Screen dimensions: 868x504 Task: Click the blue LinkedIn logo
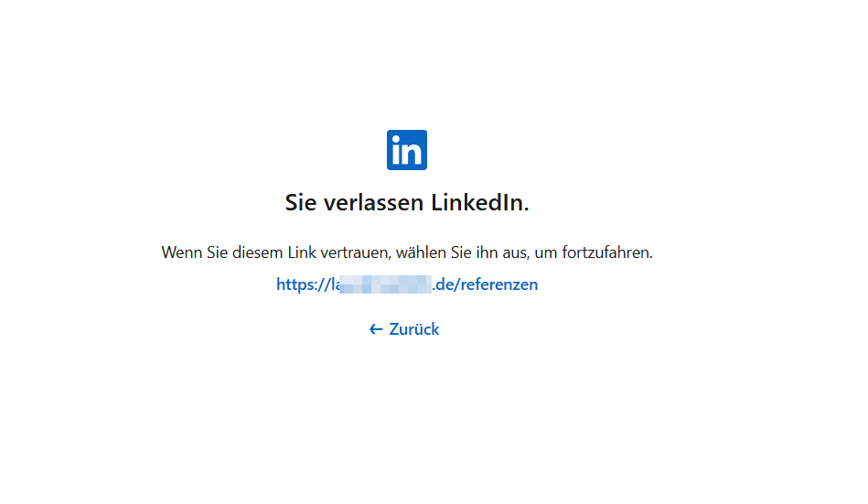[407, 150]
